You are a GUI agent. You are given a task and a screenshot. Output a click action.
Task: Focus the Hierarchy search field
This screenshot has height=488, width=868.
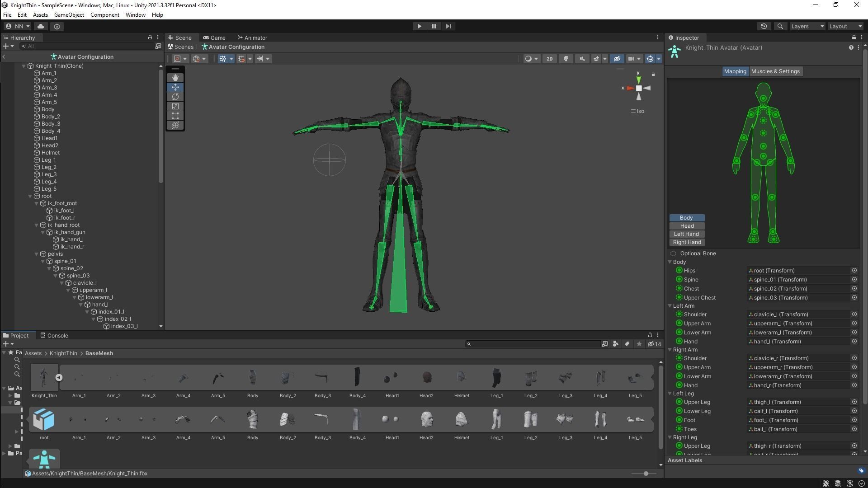[87, 46]
